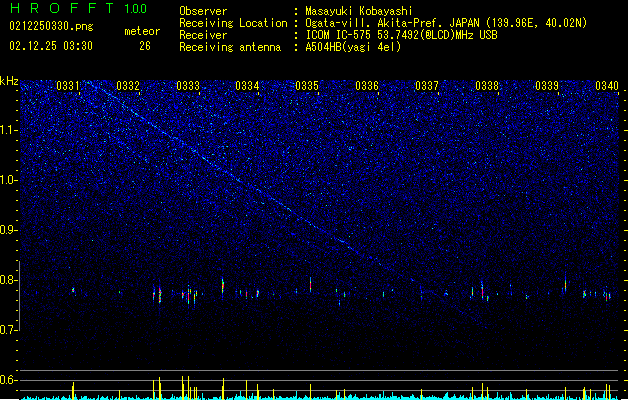
Task: Click the ICOM IC-575 receiver description
Action: 401,35
